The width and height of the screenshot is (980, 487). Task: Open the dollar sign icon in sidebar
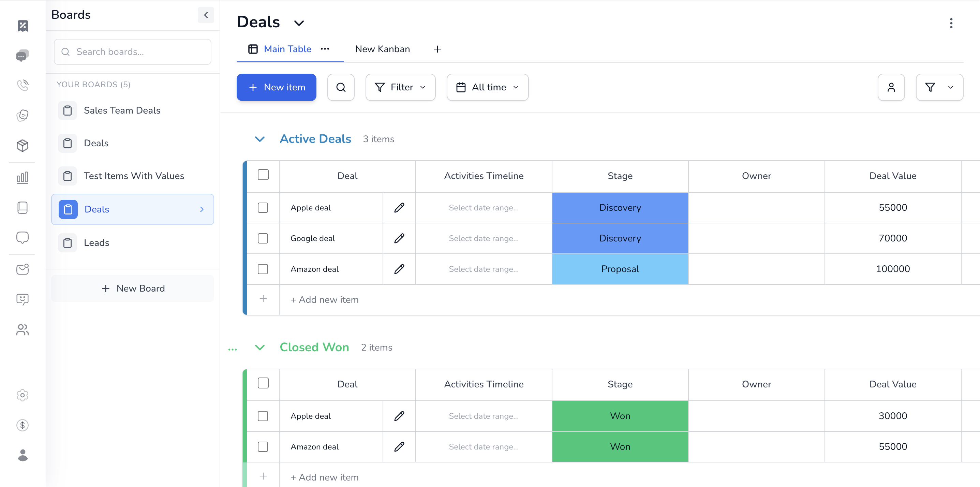click(x=23, y=425)
